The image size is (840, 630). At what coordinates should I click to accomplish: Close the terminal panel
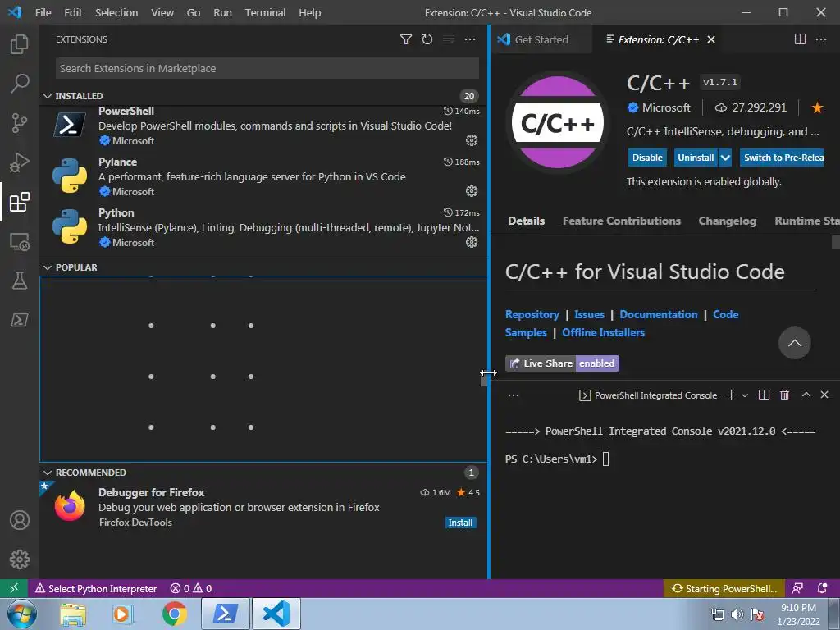(x=824, y=395)
